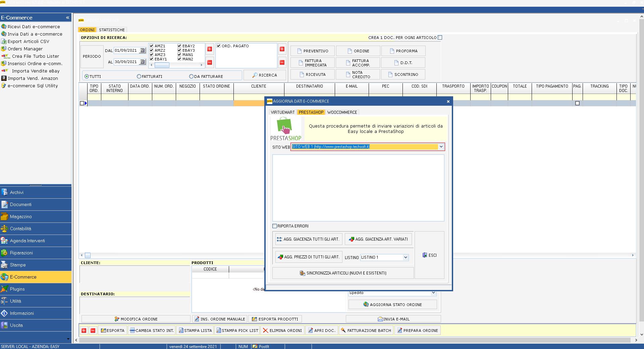Click FATTURAZIONE BATCH button

[366, 331]
